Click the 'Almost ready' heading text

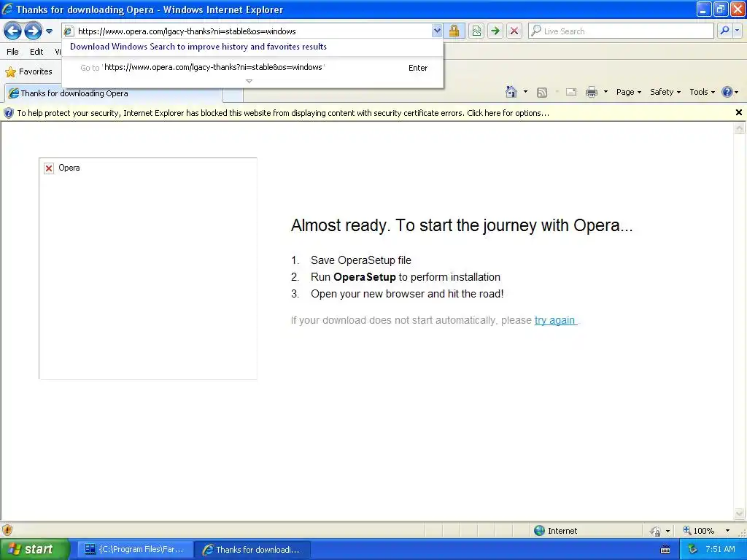(462, 225)
